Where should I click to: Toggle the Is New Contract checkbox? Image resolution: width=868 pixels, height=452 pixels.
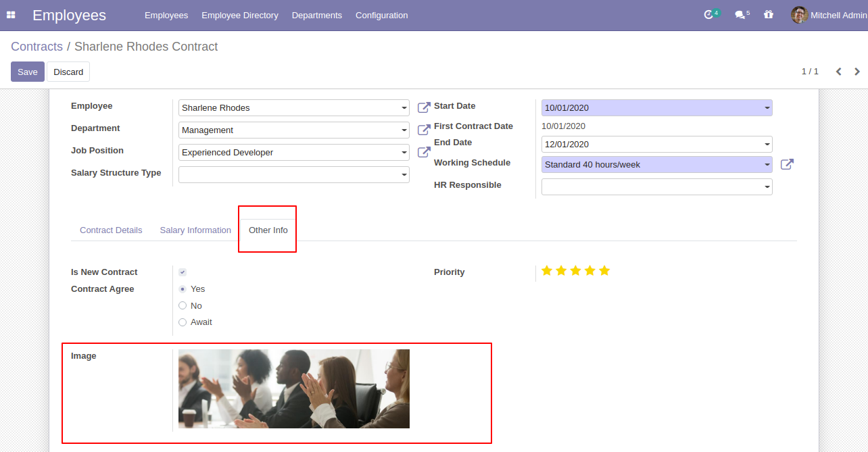(183, 272)
